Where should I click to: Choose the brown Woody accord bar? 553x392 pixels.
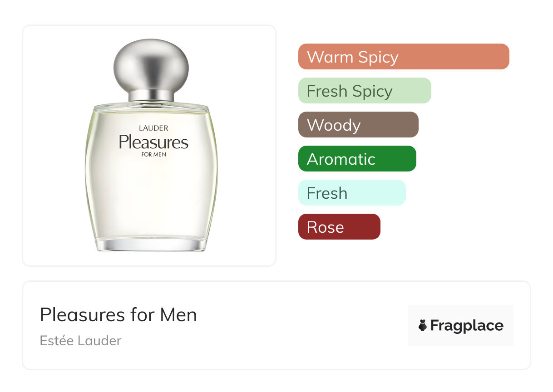click(x=358, y=125)
